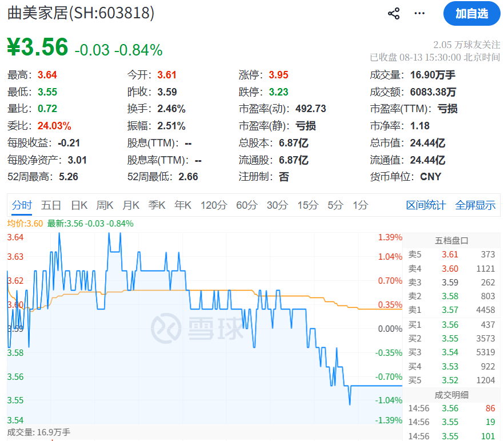The width and height of the screenshot is (504, 441).
Task: Click the share icon
Action: 394,14
